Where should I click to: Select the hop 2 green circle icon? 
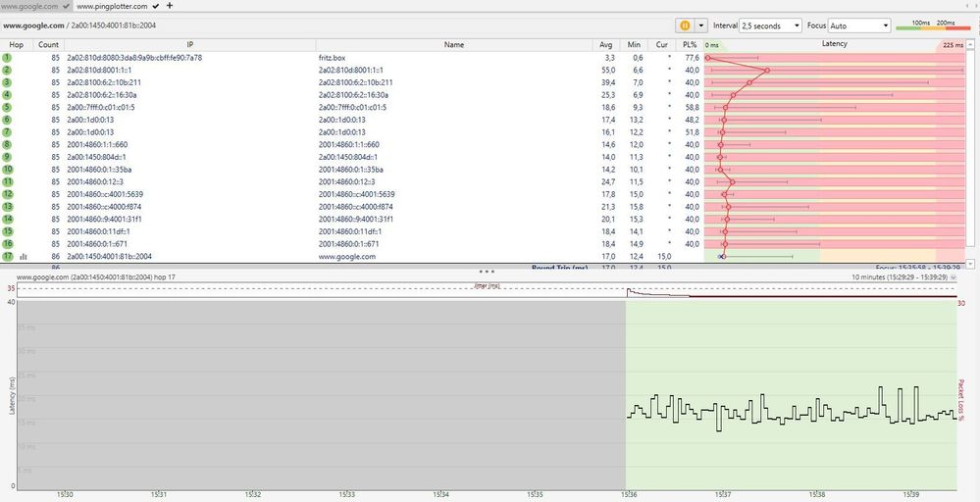7,70
